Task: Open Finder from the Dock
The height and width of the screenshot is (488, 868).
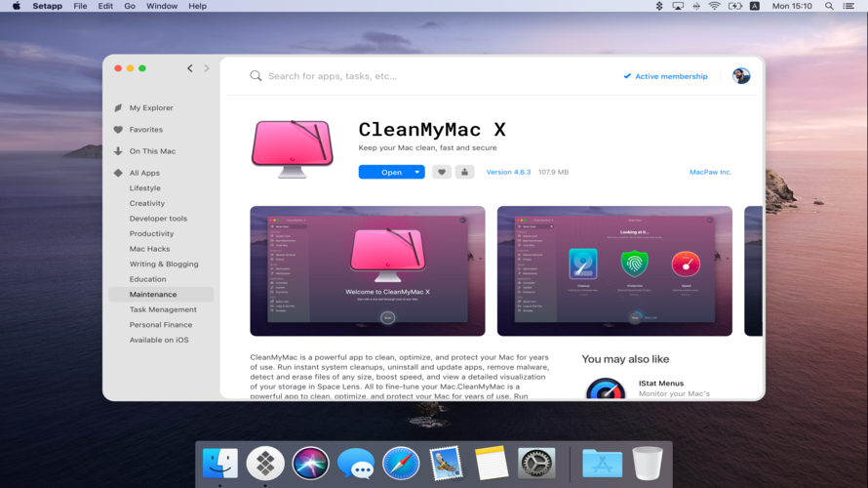Action: (220, 463)
